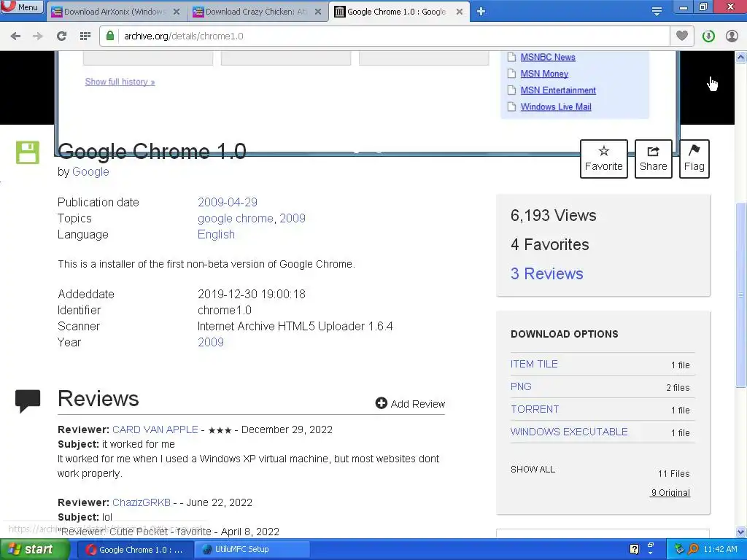747x560 pixels.
Task: Open the Windows start button
Action: (x=34, y=550)
